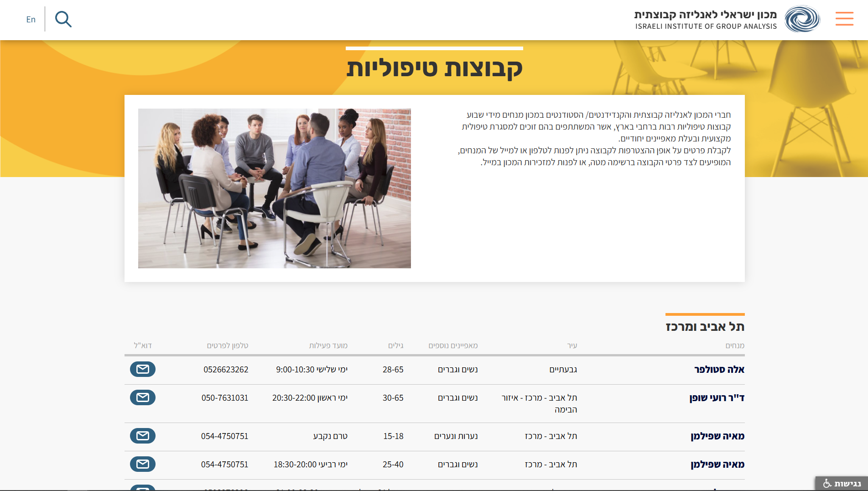Email ד"ר רועי שופן via envelope icon

coord(143,397)
